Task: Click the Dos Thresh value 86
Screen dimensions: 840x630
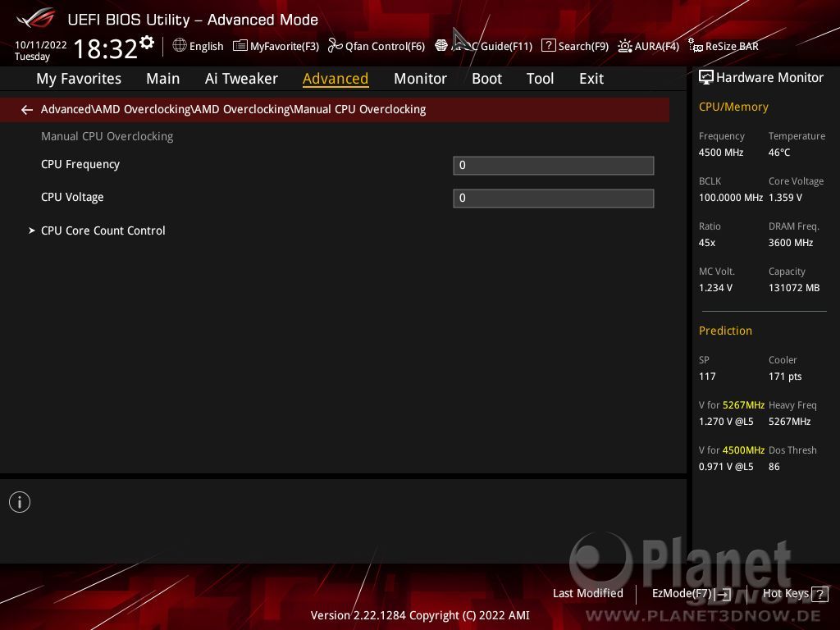Action: coord(774,467)
